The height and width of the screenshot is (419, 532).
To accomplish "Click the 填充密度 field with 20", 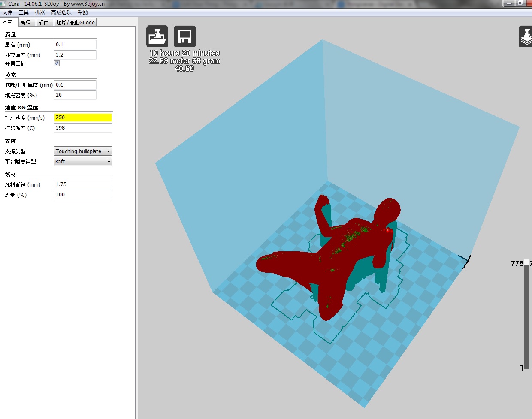I will point(75,95).
